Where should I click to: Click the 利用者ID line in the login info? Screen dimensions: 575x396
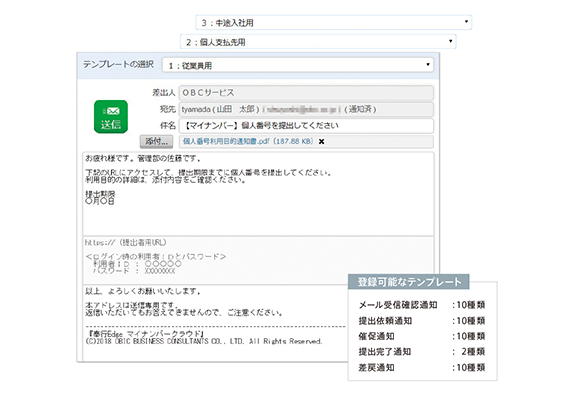click(137, 264)
